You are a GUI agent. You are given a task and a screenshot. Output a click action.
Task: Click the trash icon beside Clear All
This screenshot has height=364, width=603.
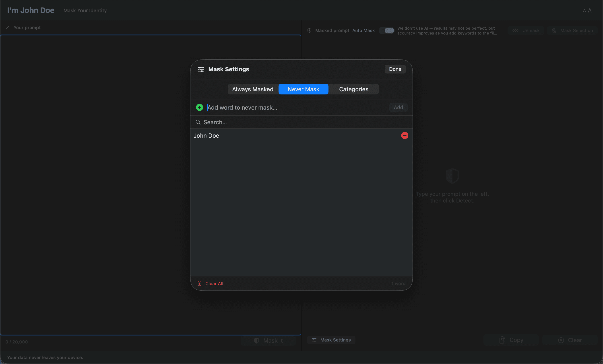pyautogui.click(x=199, y=283)
